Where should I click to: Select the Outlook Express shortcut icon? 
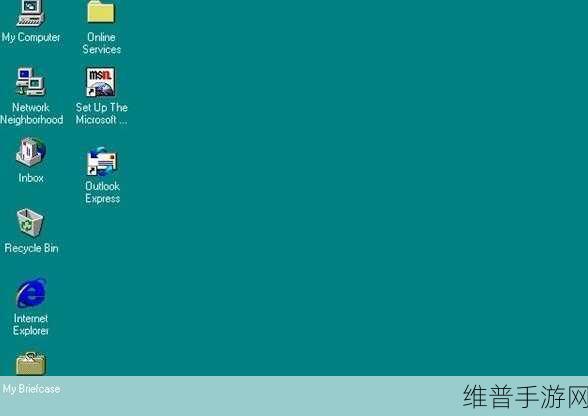point(102,161)
